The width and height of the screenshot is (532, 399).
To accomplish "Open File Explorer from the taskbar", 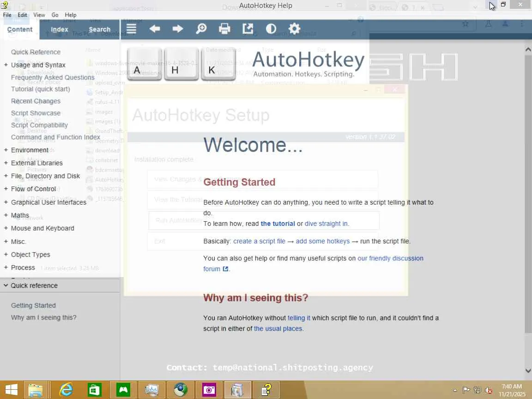I will pos(35,390).
